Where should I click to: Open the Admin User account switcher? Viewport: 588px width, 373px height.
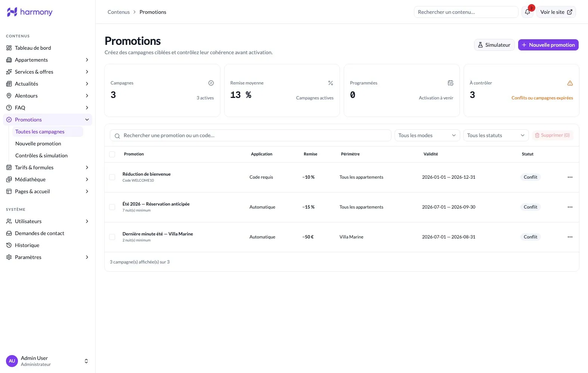(x=47, y=361)
